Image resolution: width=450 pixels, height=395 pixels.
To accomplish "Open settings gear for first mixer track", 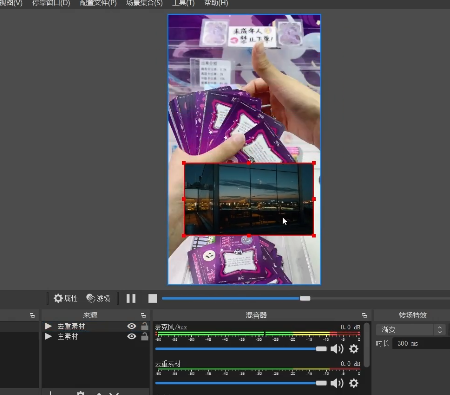I will (x=354, y=349).
